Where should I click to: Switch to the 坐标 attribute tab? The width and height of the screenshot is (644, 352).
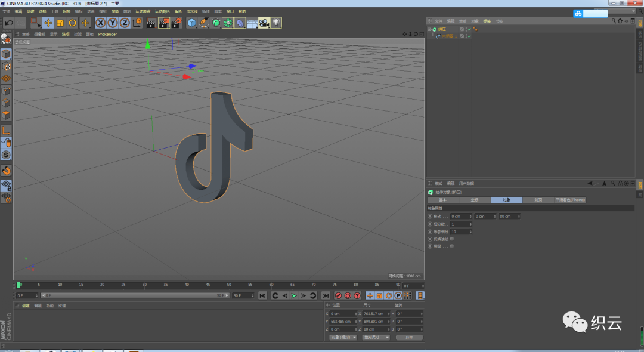[x=475, y=200]
